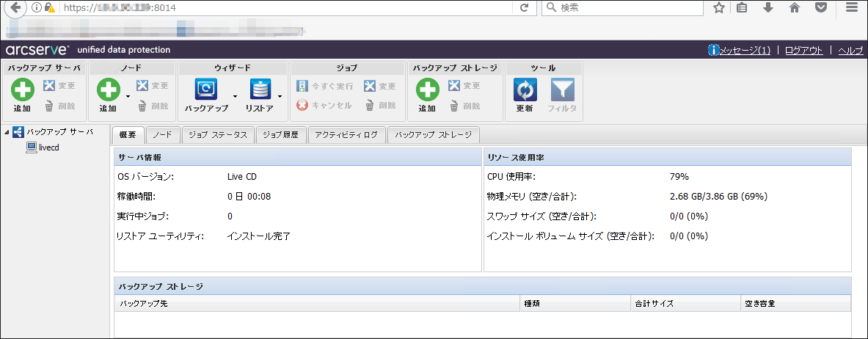The image size is (868, 339).
Task: Click the browser bookmark star icon
Action: pos(718,8)
